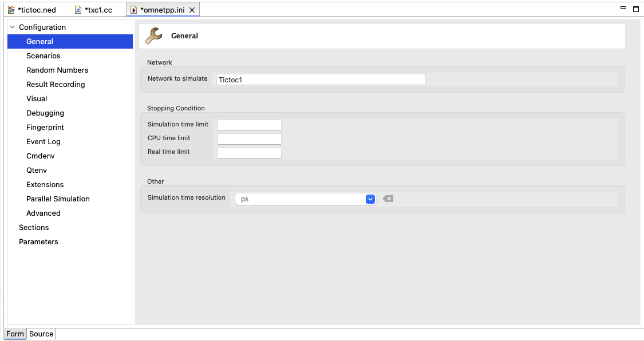Select Parallel Simulation item
The height and width of the screenshot is (341, 644).
[58, 199]
